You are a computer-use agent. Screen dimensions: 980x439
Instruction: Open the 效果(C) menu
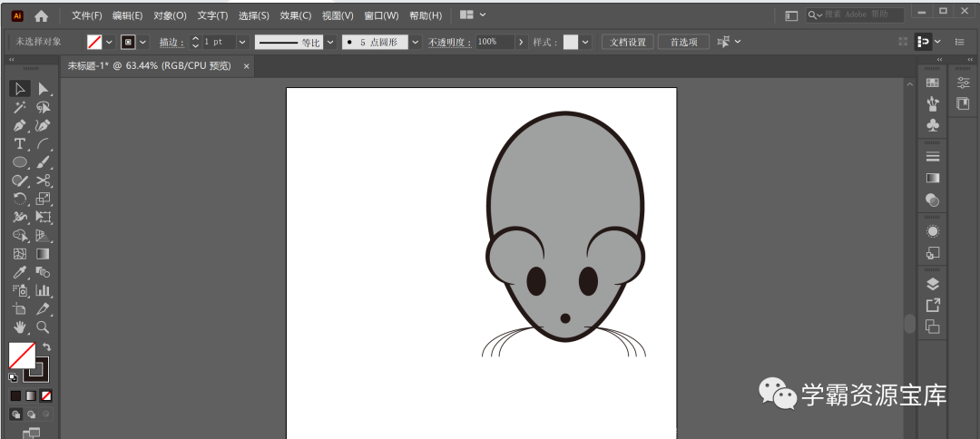pyautogui.click(x=295, y=15)
